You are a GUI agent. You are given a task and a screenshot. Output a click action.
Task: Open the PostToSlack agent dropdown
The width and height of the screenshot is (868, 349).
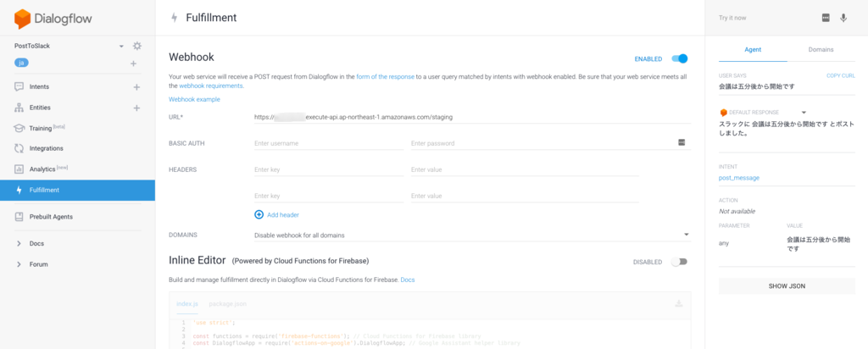pos(121,46)
